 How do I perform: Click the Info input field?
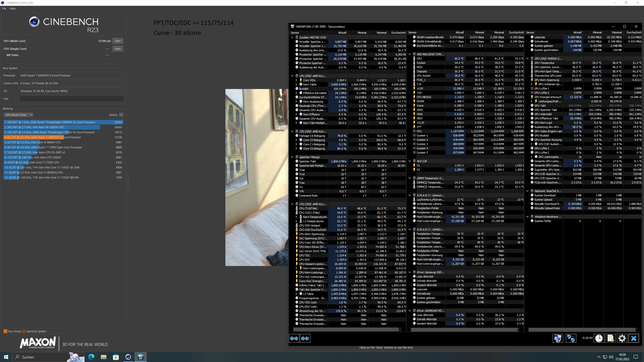[x=71, y=99]
